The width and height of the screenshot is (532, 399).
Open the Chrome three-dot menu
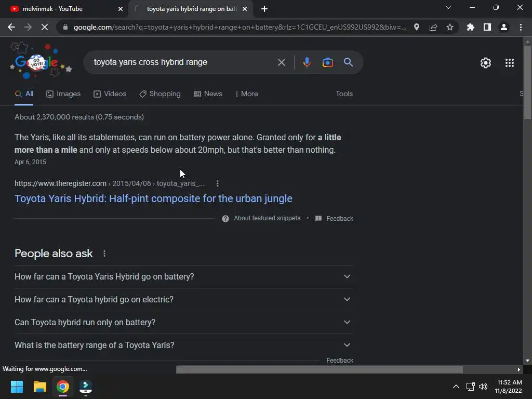pyautogui.click(x=521, y=27)
